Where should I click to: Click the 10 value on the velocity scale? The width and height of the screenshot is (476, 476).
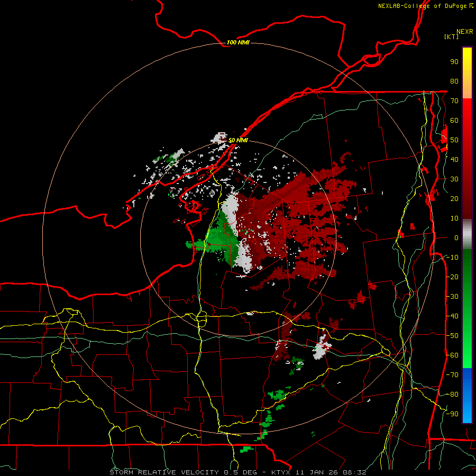[x=454, y=218]
